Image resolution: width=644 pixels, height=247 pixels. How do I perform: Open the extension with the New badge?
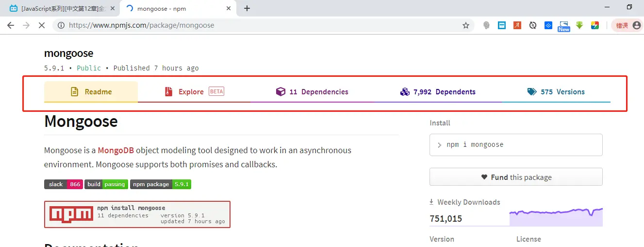(564, 26)
